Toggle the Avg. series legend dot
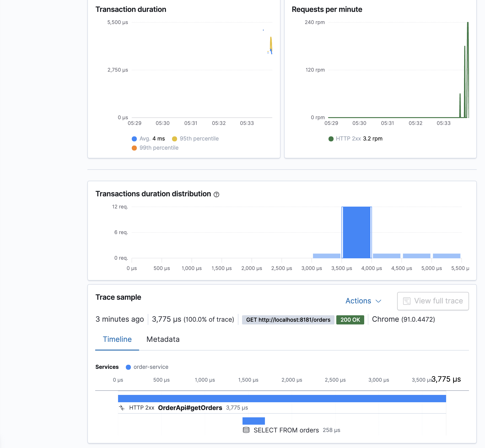This screenshot has height=448, width=485. coord(134,139)
